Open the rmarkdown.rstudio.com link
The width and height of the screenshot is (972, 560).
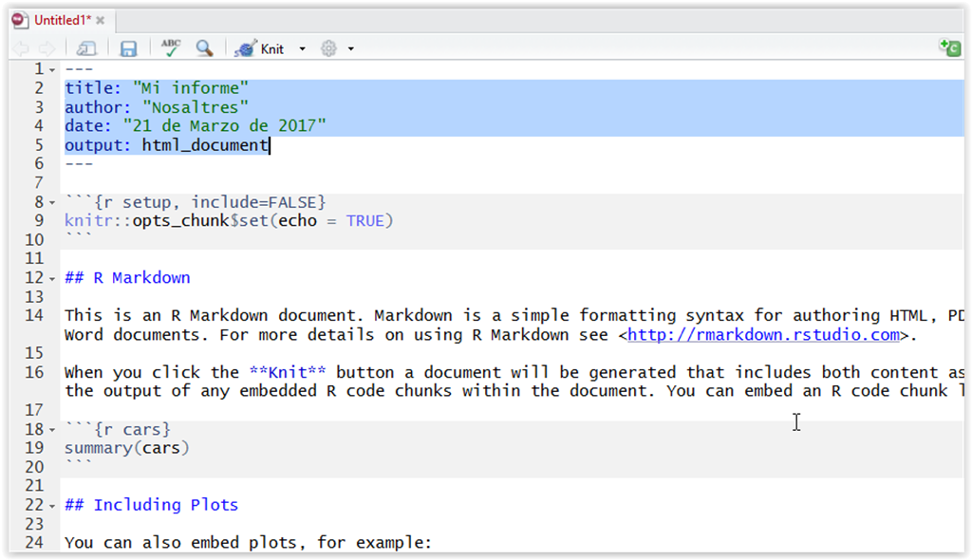tap(764, 335)
